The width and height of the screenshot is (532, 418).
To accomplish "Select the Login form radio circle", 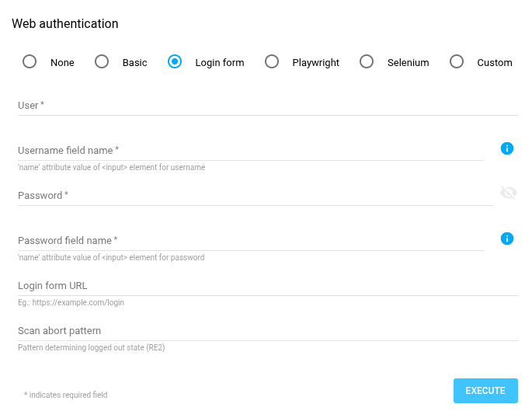I will pos(175,61).
